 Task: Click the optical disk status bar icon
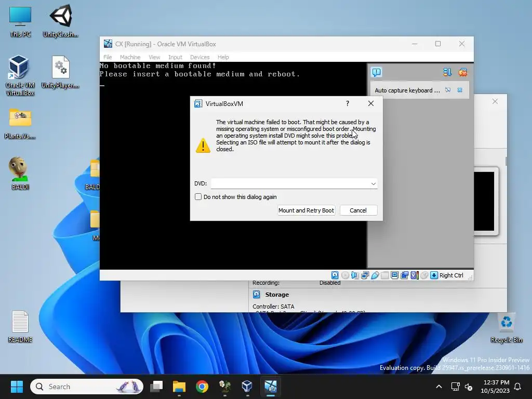tap(345, 275)
